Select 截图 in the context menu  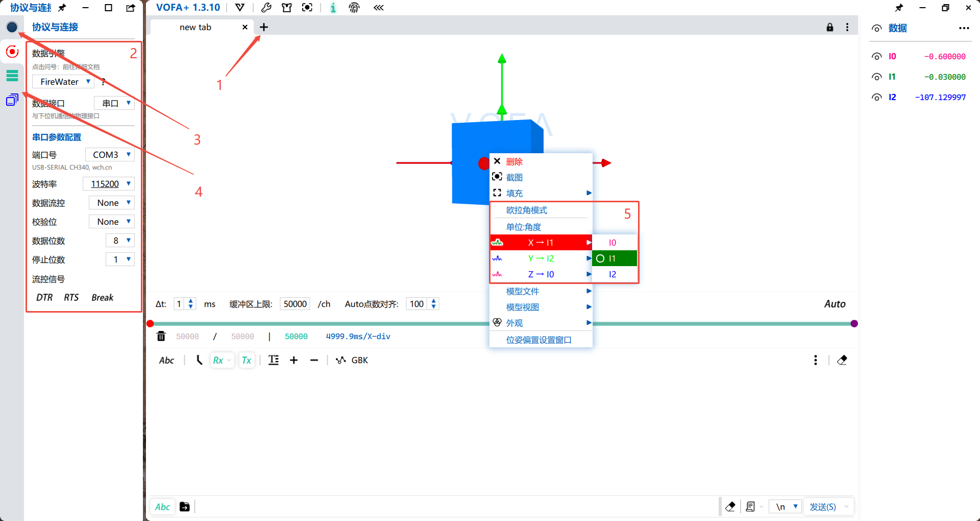(541, 177)
